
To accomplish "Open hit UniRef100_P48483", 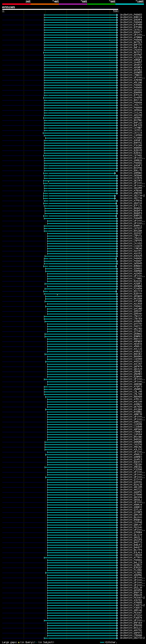I will (x=131, y=15).
